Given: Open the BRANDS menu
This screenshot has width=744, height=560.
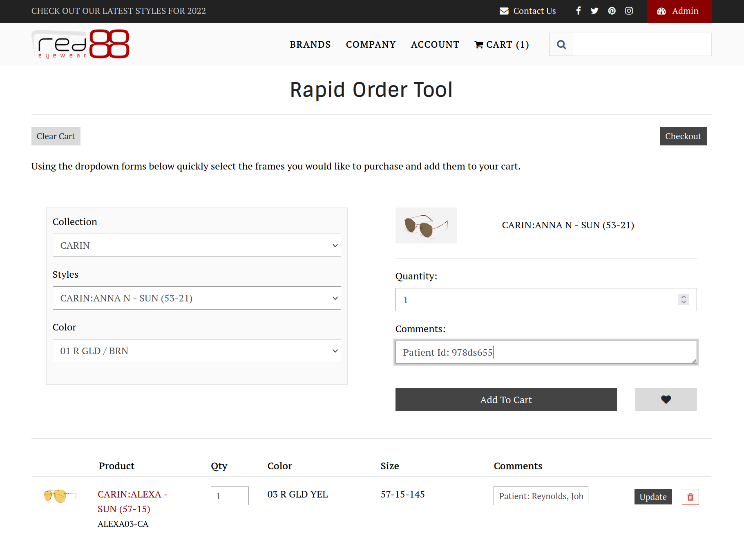Looking at the screenshot, I should pos(310,44).
